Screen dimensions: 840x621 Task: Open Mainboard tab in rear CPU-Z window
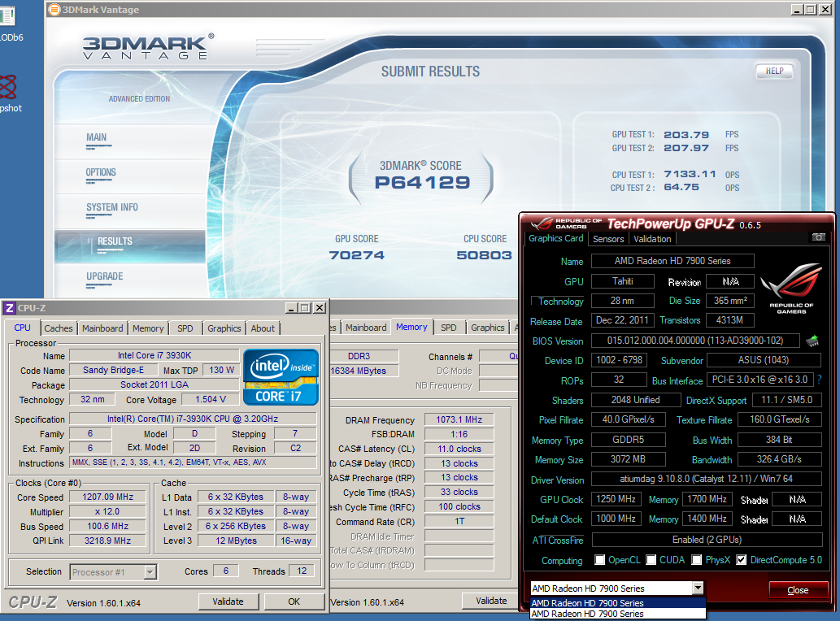[x=366, y=327]
